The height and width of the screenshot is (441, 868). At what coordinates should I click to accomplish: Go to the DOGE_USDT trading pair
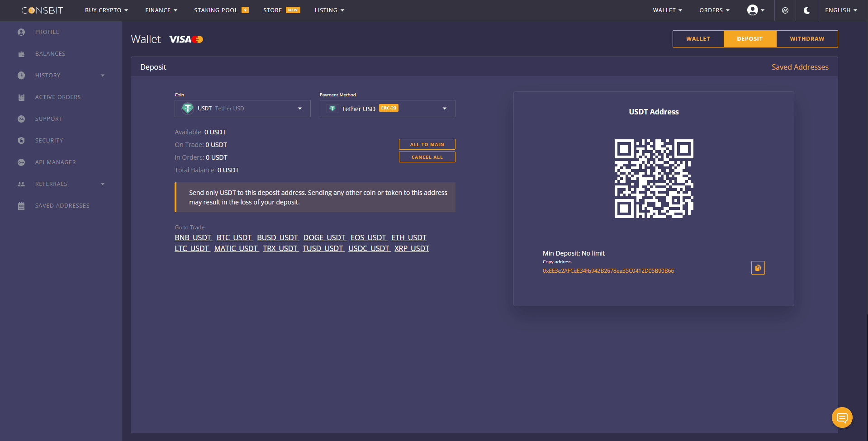click(324, 237)
